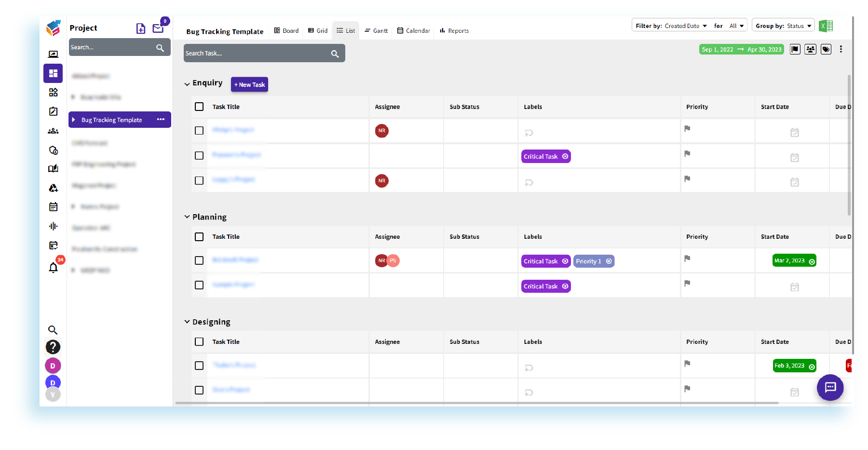
Task: Click the New Task button in Enquiry
Action: (249, 84)
